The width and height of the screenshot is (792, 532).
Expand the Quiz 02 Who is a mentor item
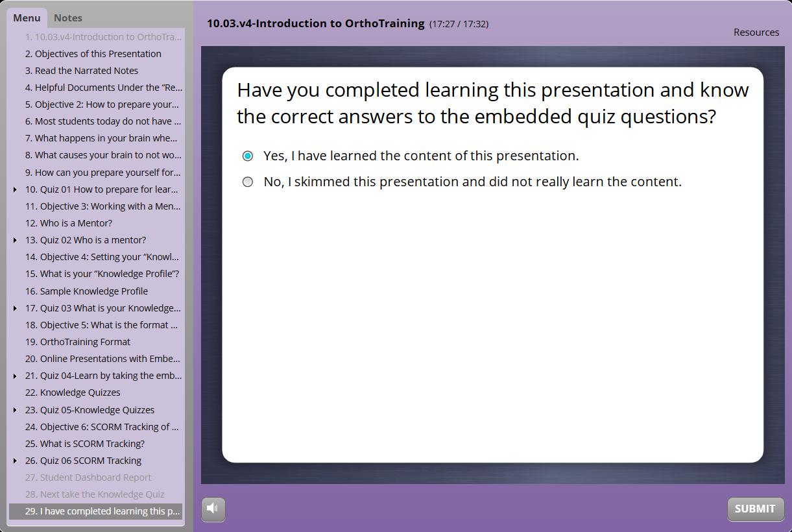pos(16,240)
